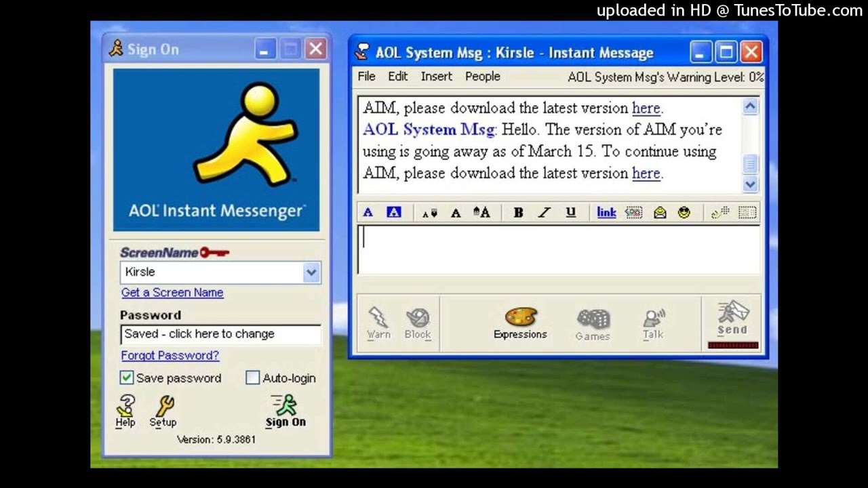Click into the message compose box
The image size is (868, 488).
559,249
